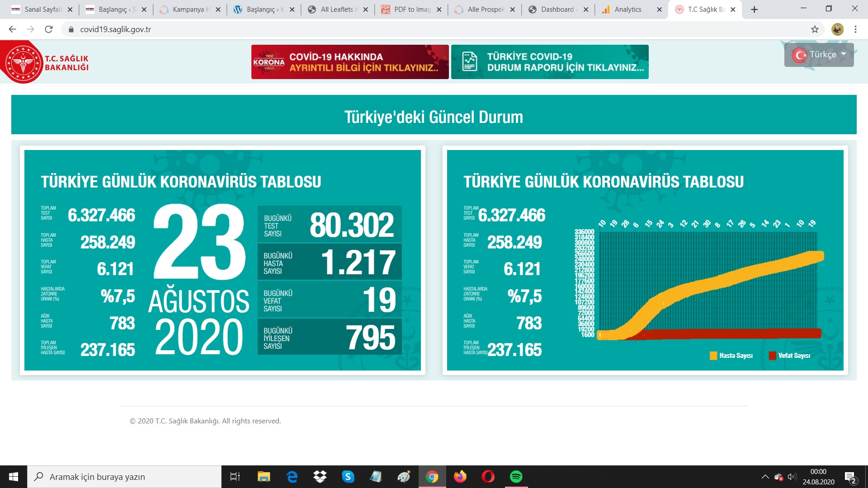This screenshot has height=488, width=868.
Task: Click the Chrome profile avatar icon
Action: click(x=837, y=29)
